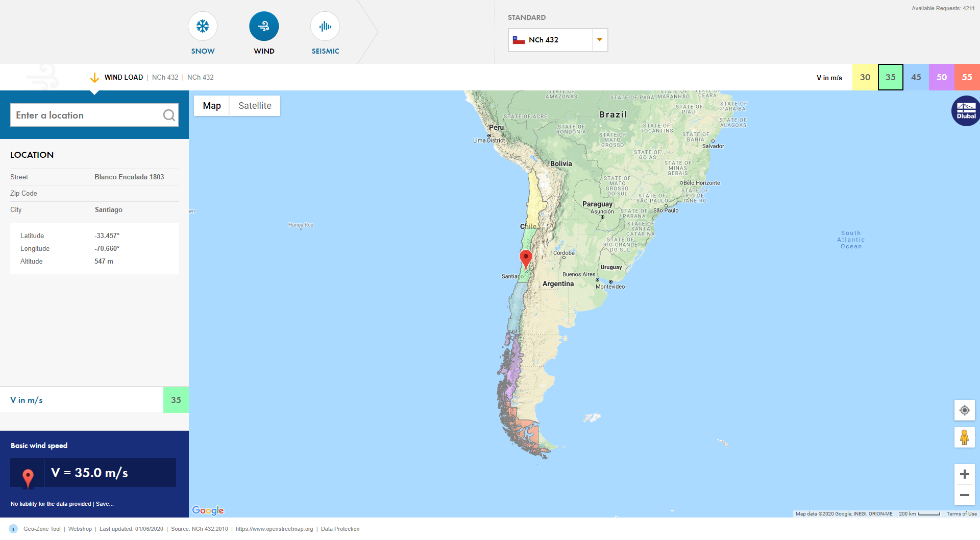Click the green 35 value box in sidebar
Viewport: 980px width, 540px height.
pos(176,400)
